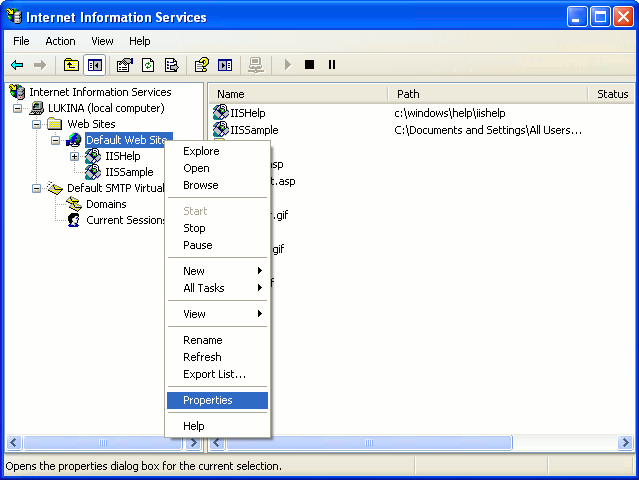
Task: Choose Browse from the context menu
Action: tap(217, 185)
